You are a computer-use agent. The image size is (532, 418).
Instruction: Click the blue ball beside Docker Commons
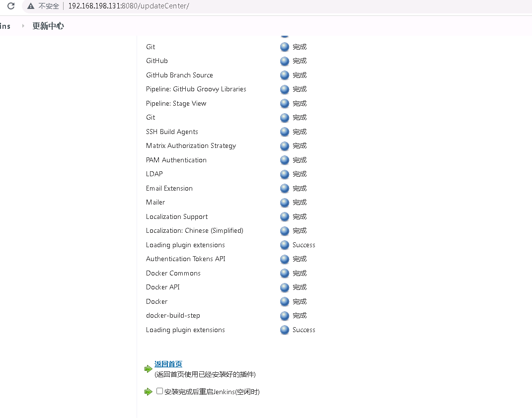[285, 273]
